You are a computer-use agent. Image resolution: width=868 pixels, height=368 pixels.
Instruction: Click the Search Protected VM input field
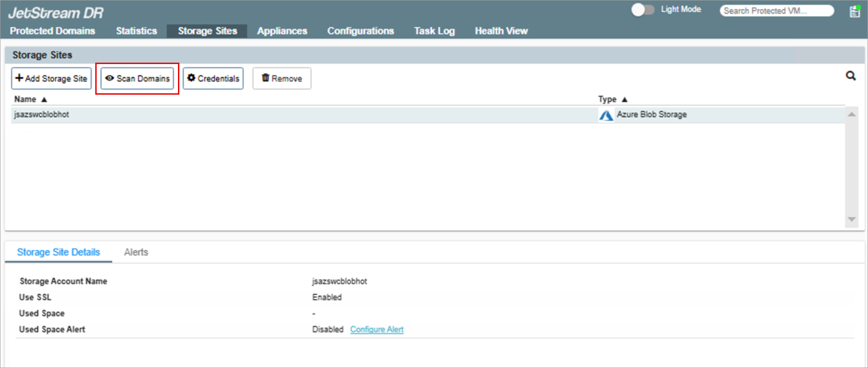pos(776,11)
